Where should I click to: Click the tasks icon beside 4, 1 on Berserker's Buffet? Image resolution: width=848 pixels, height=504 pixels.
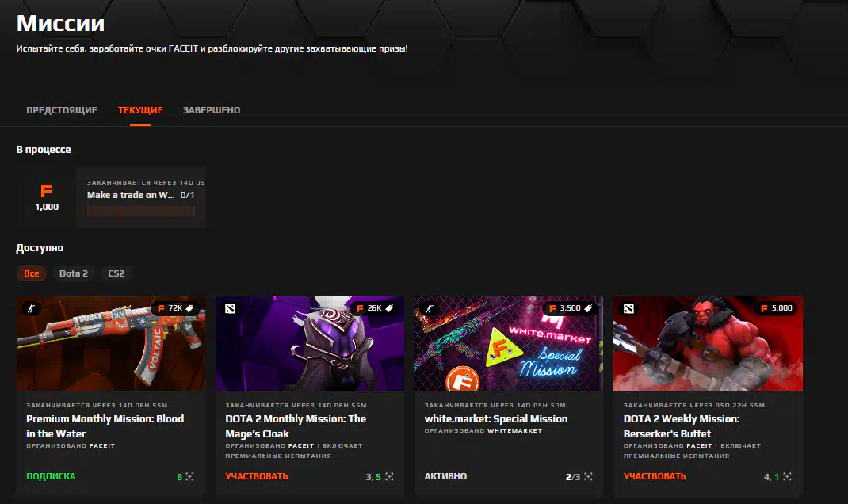click(x=788, y=476)
